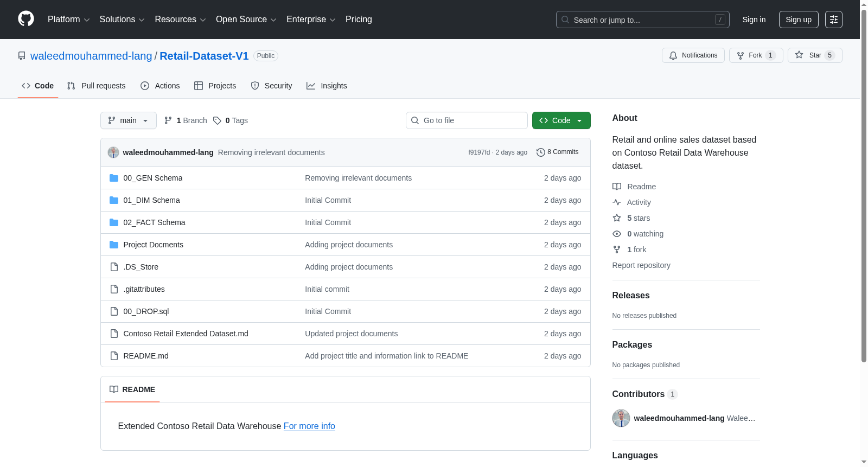This screenshot has height=467, width=868.
Task: Click the repository book icon beside the owner name
Action: click(22, 56)
